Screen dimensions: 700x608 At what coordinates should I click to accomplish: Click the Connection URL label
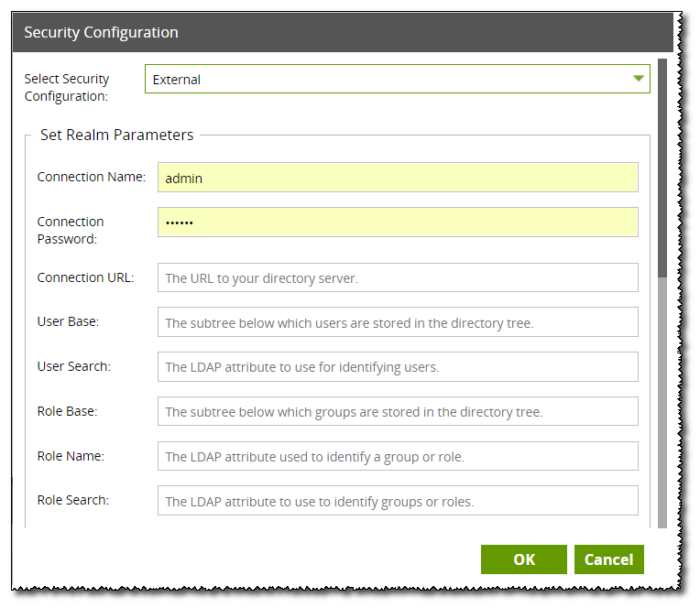pos(86,277)
